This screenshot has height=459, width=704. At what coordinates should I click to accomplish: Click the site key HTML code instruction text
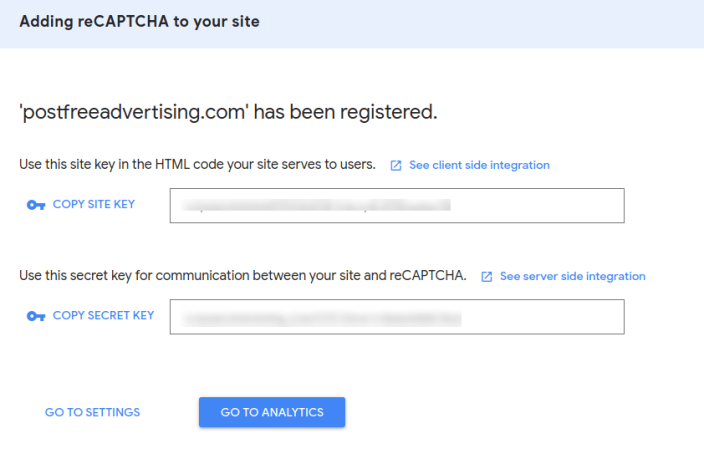coord(197,164)
